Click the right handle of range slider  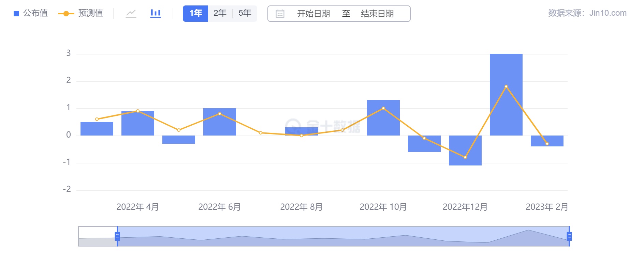(569, 236)
